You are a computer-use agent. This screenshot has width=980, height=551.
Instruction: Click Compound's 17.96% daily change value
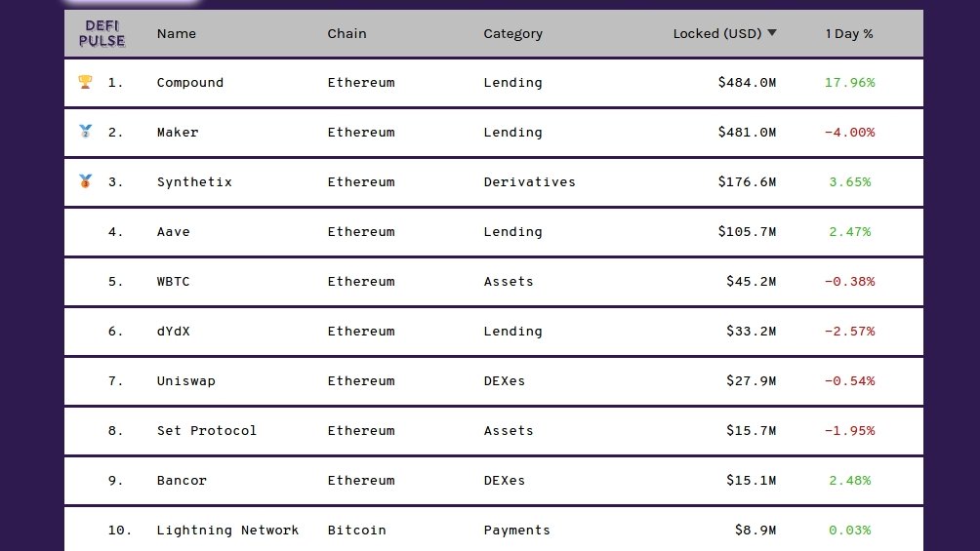pyautogui.click(x=849, y=83)
